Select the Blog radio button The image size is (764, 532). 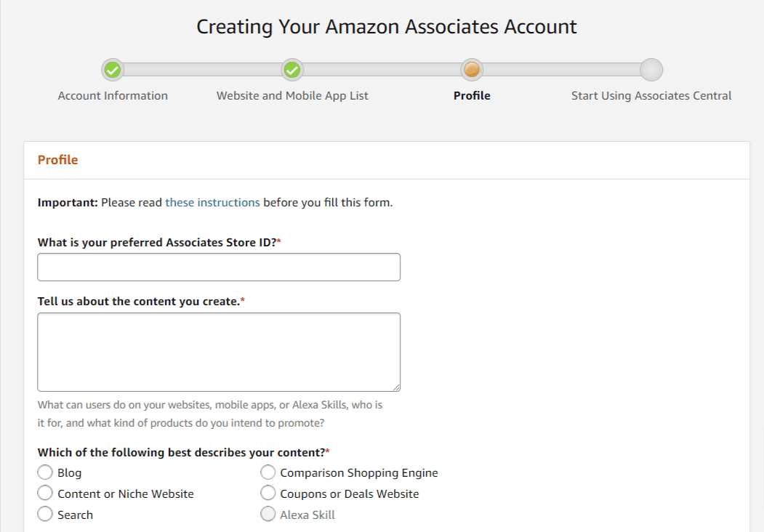pos(44,472)
